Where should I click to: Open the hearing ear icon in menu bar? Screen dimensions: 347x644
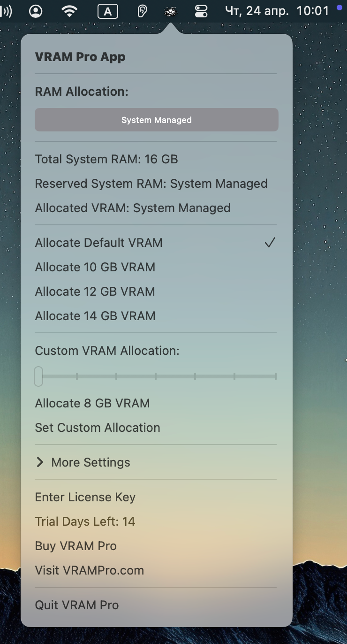142,11
